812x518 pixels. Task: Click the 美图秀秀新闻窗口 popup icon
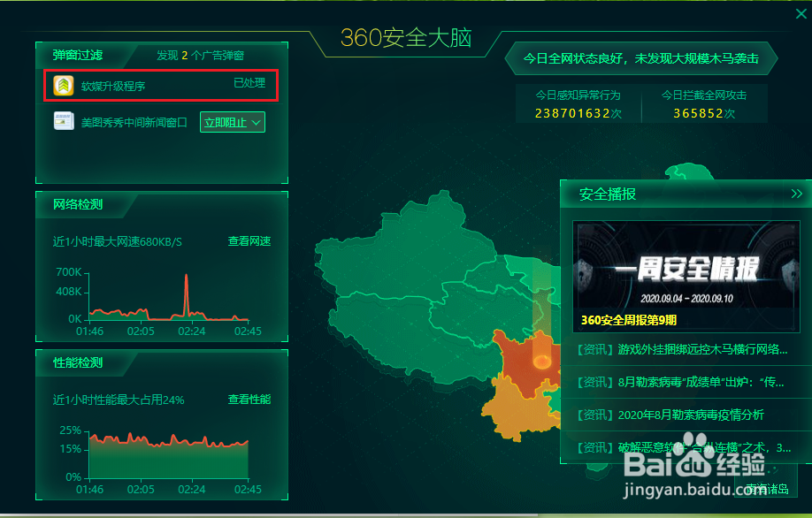[x=63, y=122]
